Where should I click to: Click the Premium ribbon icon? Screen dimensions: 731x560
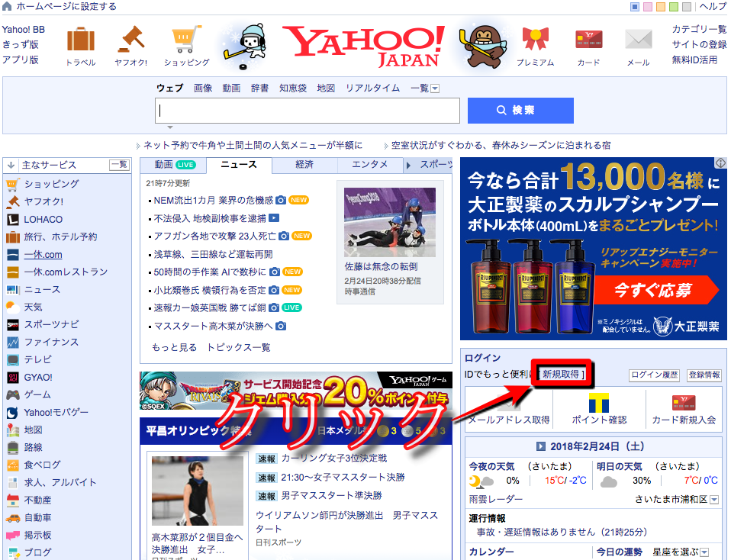[x=535, y=39]
